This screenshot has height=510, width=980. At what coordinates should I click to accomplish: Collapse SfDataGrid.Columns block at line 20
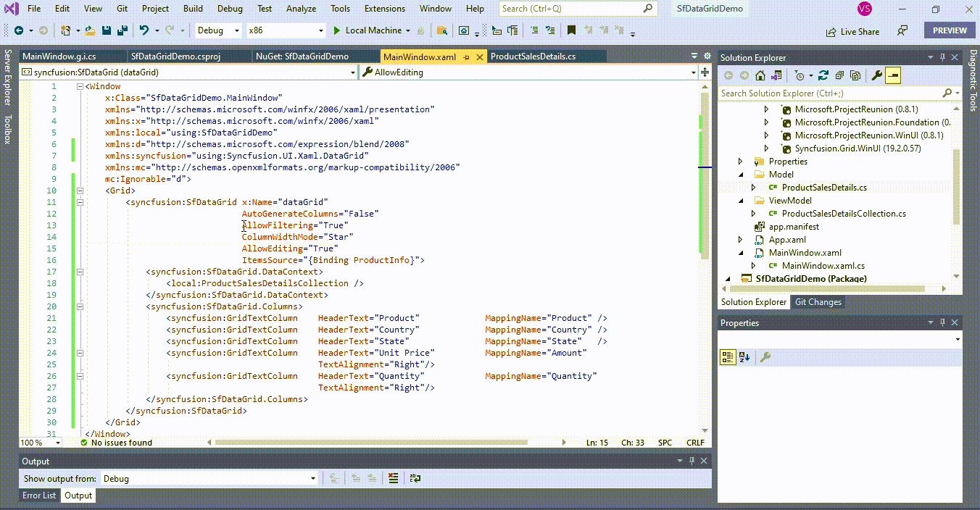[x=80, y=306]
